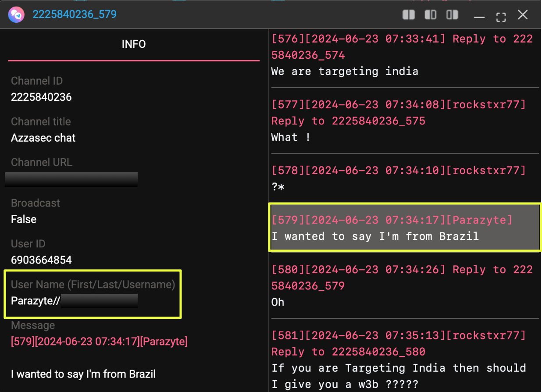542x392 pixels.
Task: Click the Channel title 'Azzasec chat'
Action: (x=43, y=138)
